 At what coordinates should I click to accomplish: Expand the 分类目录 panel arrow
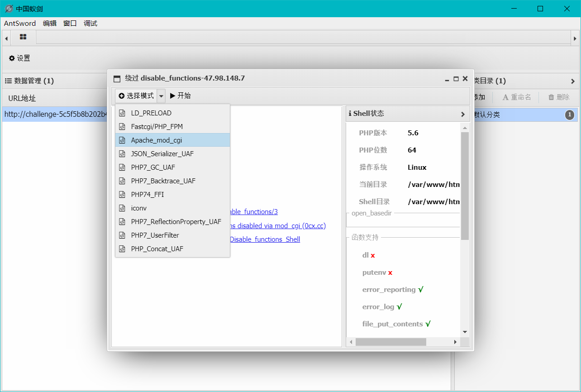coord(573,81)
